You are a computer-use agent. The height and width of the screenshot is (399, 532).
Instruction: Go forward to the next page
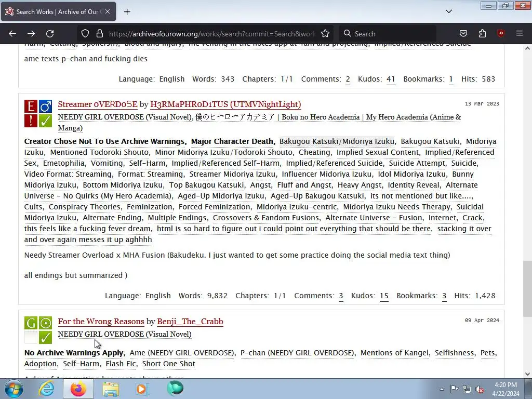point(31,34)
